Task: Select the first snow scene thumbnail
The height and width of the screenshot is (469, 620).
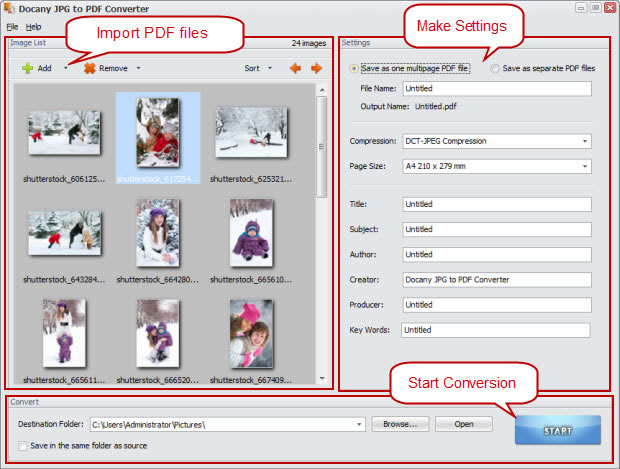Action: pyautogui.click(x=64, y=132)
